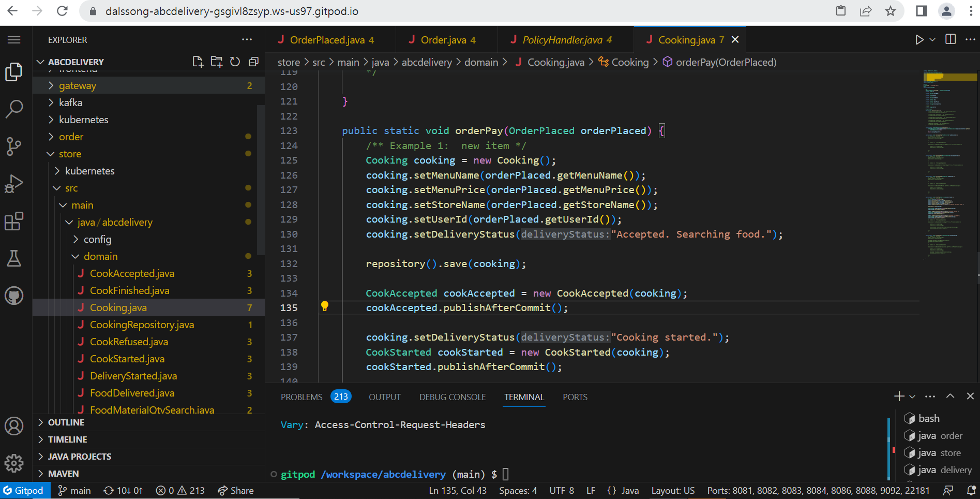Maximize the terminal panel

tap(950, 397)
